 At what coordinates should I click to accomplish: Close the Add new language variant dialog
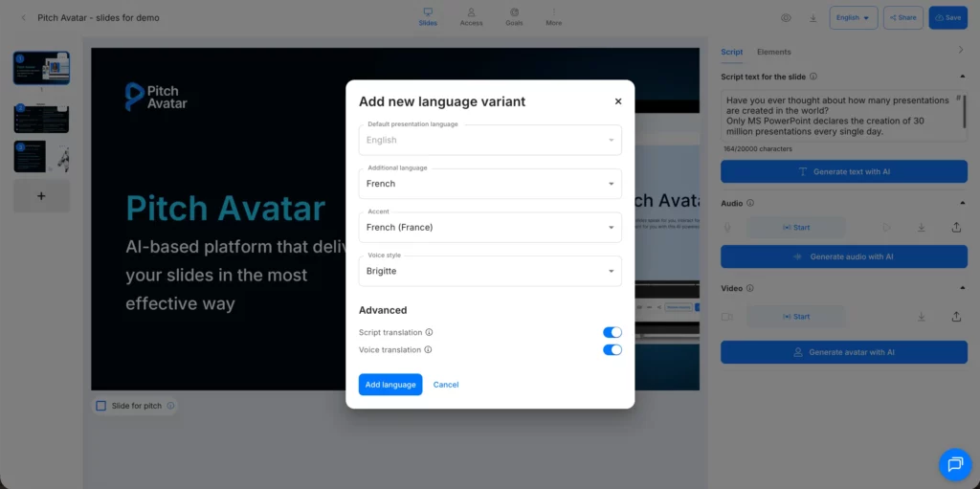coord(618,101)
